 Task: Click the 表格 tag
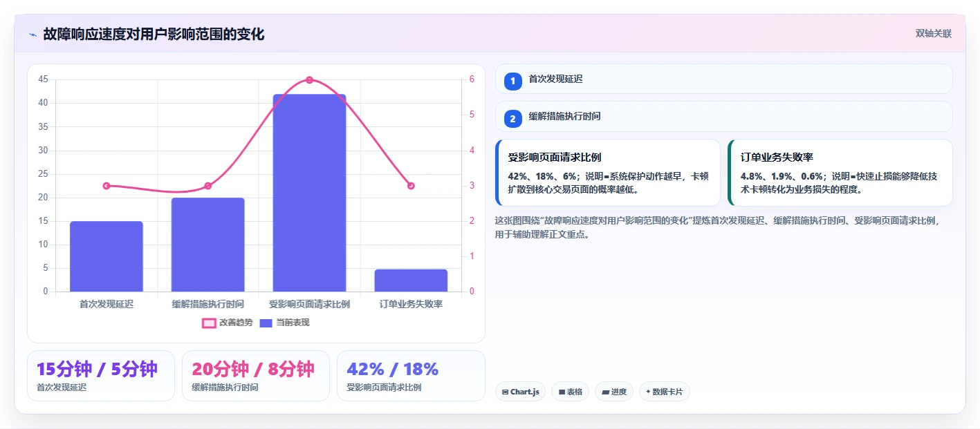click(x=570, y=392)
